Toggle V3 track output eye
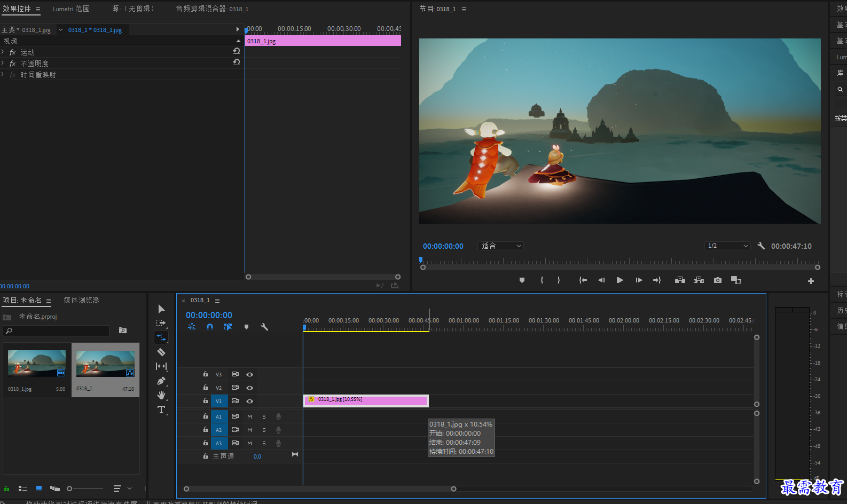This screenshot has height=504, width=847. tap(249, 374)
